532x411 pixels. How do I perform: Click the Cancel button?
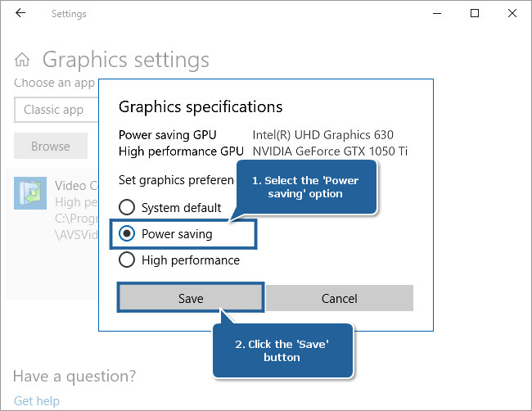tap(340, 298)
